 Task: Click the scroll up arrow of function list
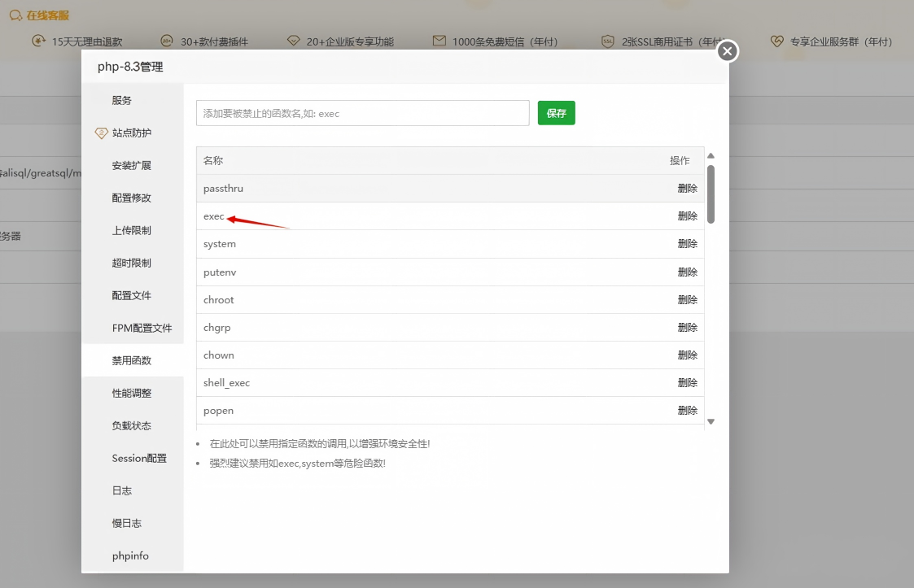(x=711, y=155)
